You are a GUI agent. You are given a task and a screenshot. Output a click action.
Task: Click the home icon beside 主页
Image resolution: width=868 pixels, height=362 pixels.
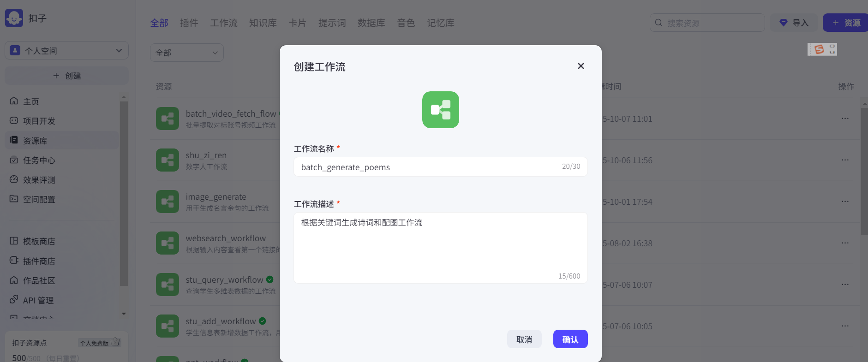[14, 101]
